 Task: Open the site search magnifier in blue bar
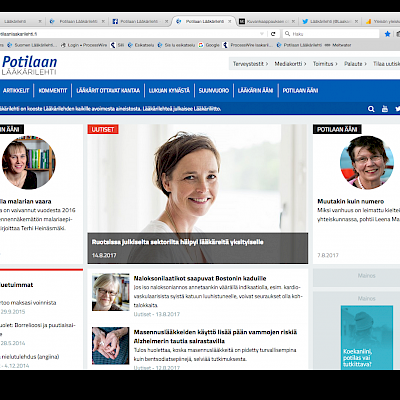pyautogui.click(x=371, y=109)
